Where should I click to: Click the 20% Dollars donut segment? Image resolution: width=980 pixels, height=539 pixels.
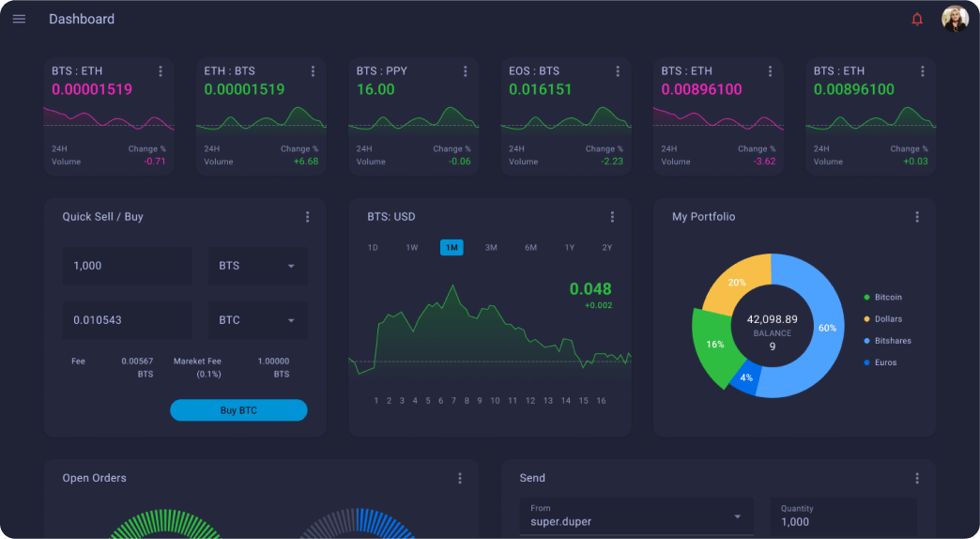738,283
